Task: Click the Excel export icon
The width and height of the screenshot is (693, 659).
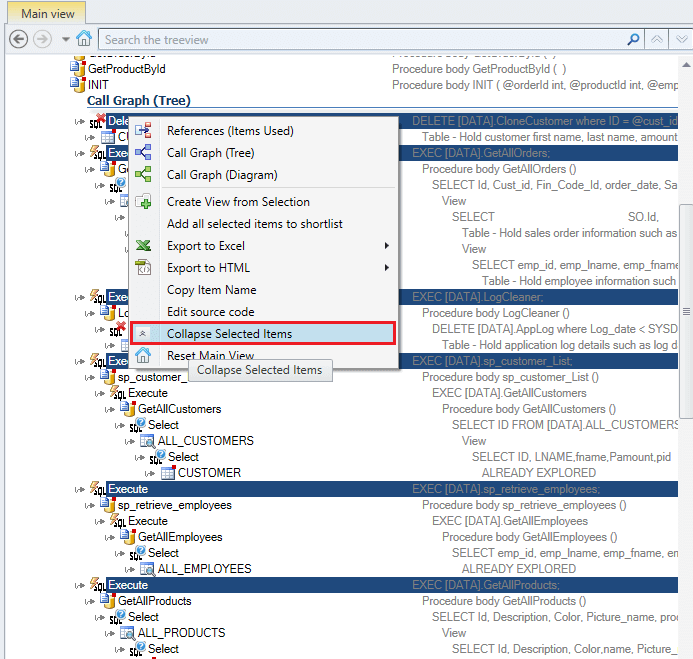Action: coord(143,245)
